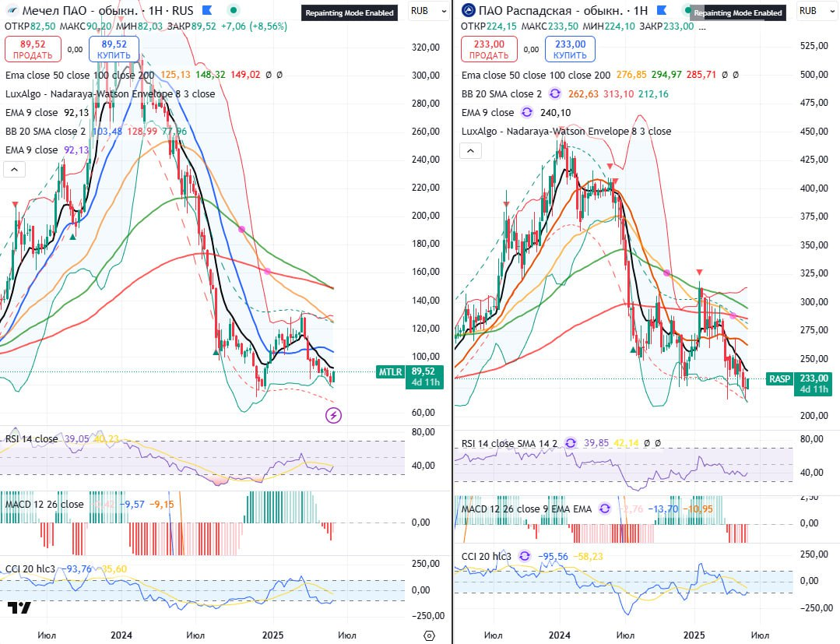
Task: Click the 89,52 КУПИТЬ buy button
Action: (x=114, y=49)
